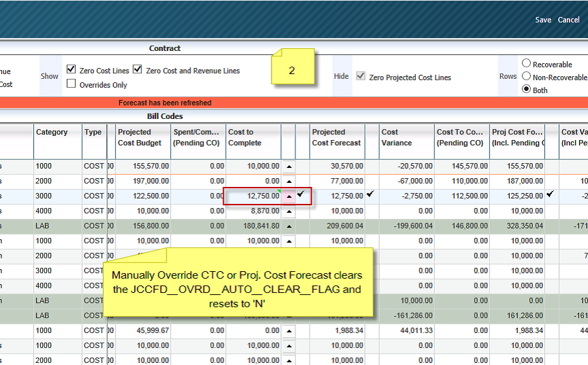Click Cost Variance value -199,600.04
Screen dimensions: 588x365
pos(413,226)
